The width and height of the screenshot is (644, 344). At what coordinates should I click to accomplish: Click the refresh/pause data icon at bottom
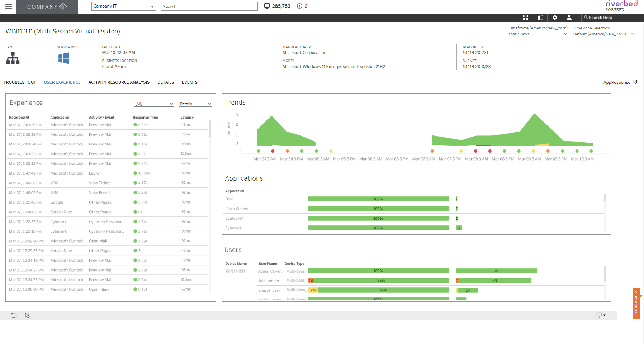pos(27,315)
